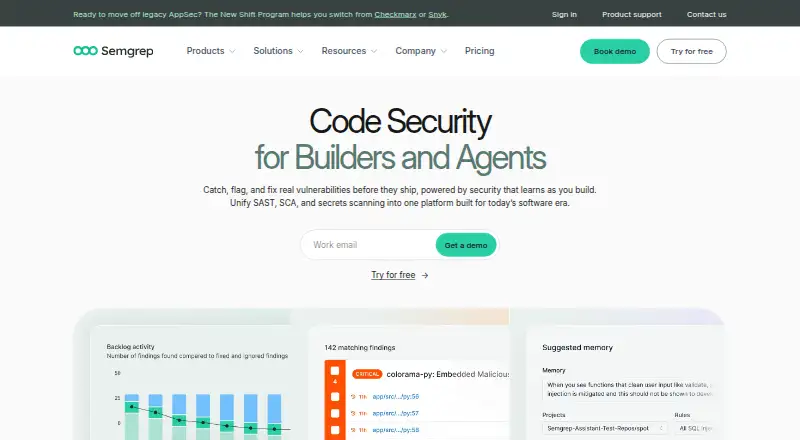Follow the Snyk link in the banner
This screenshot has width=800, height=440.
[437, 14]
